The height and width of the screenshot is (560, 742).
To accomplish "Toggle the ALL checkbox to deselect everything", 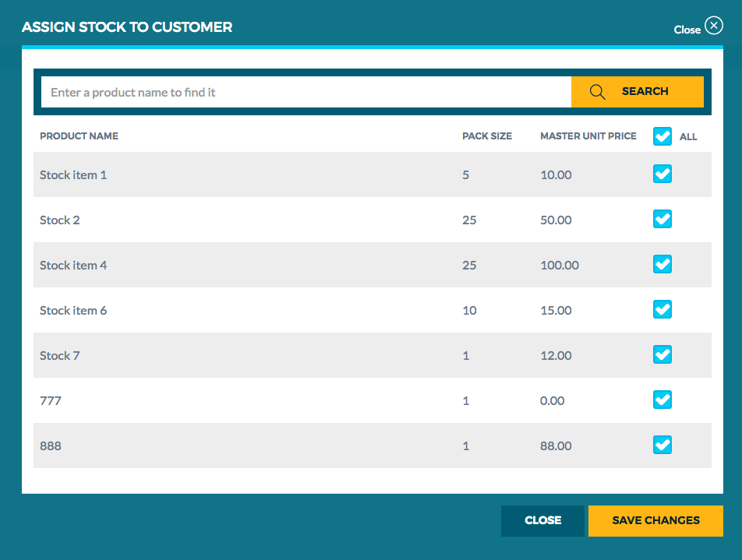I will (x=662, y=136).
